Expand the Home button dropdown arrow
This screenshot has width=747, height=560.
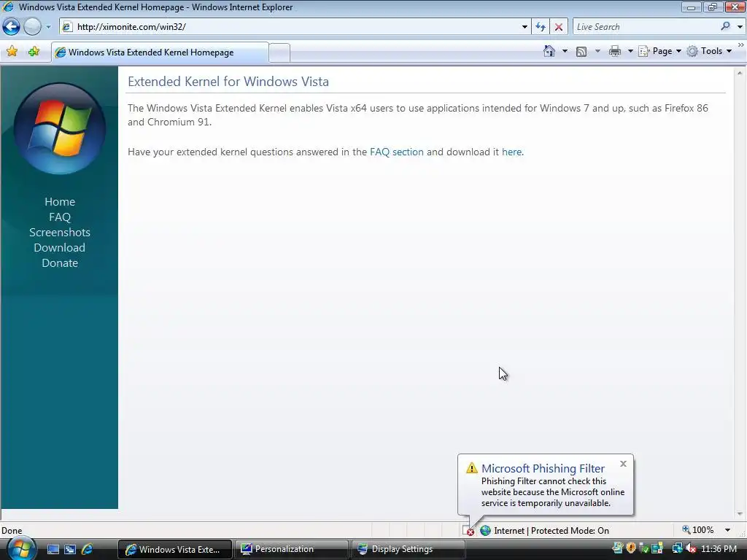tap(565, 52)
